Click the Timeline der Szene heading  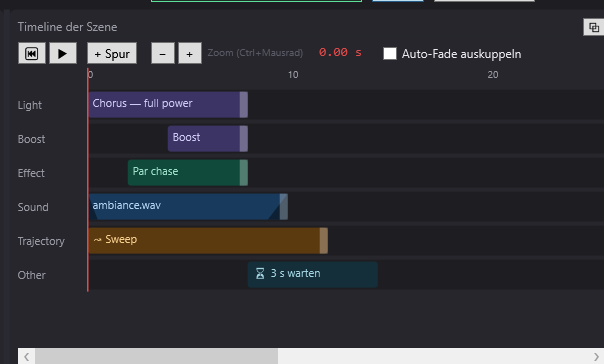(x=67, y=27)
